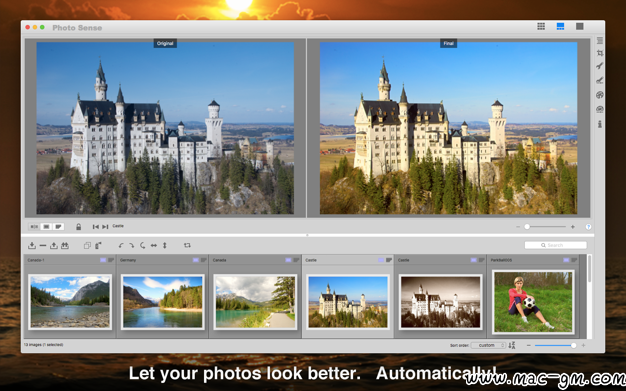Flip image horizontally with double-arrow icon
Screen dimensions: 626x391
[154, 245]
